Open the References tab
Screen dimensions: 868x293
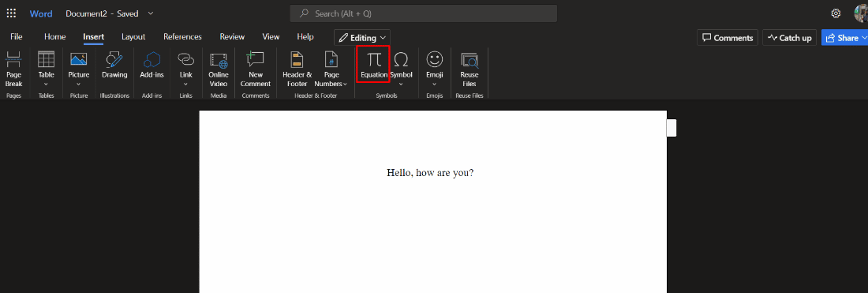pos(183,37)
